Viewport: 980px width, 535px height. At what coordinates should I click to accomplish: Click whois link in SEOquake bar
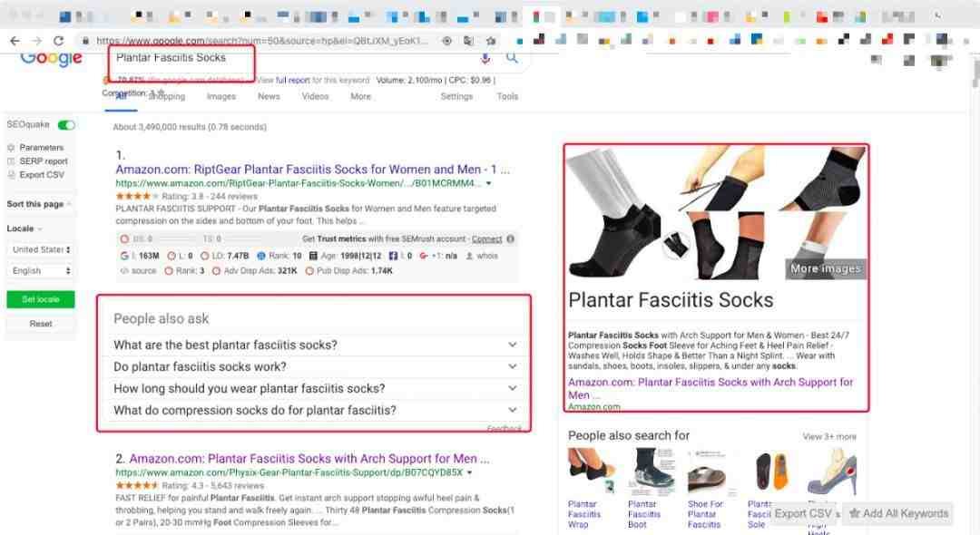coord(487,256)
